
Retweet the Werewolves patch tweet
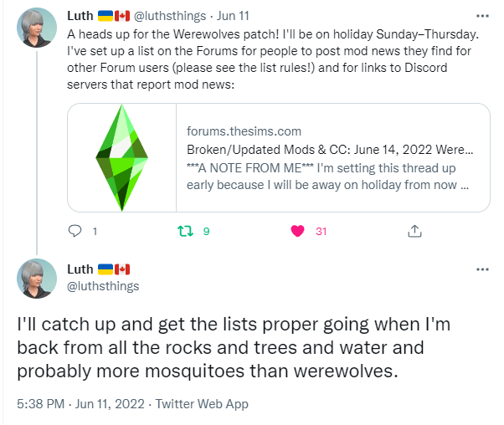pos(187,231)
